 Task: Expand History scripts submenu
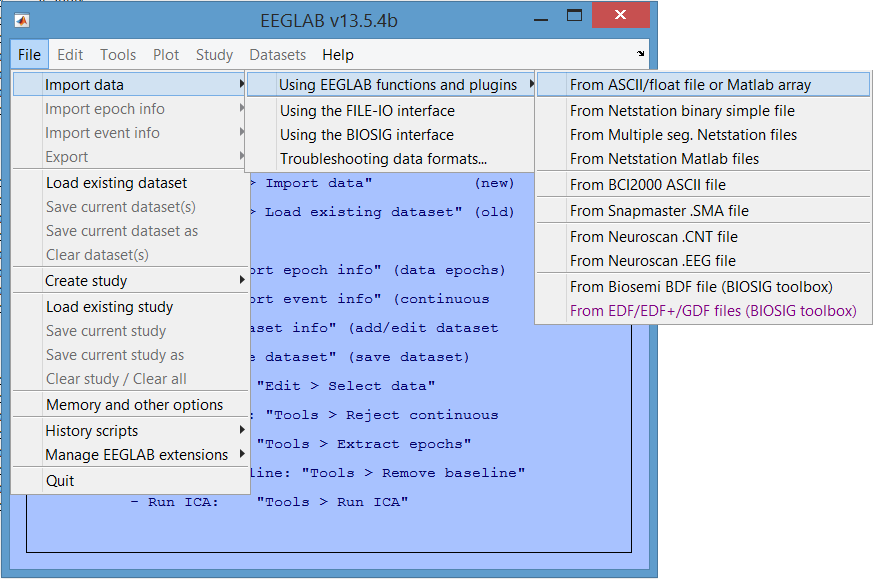point(130,431)
